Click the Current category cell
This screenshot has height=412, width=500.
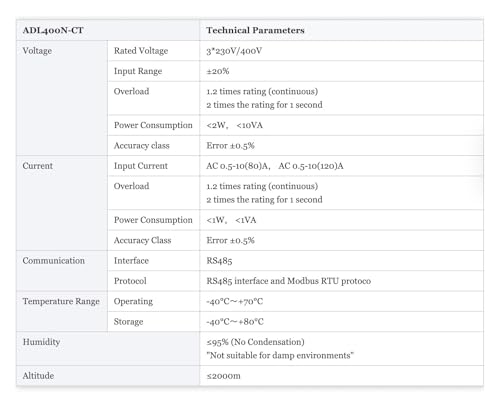click(62, 203)
